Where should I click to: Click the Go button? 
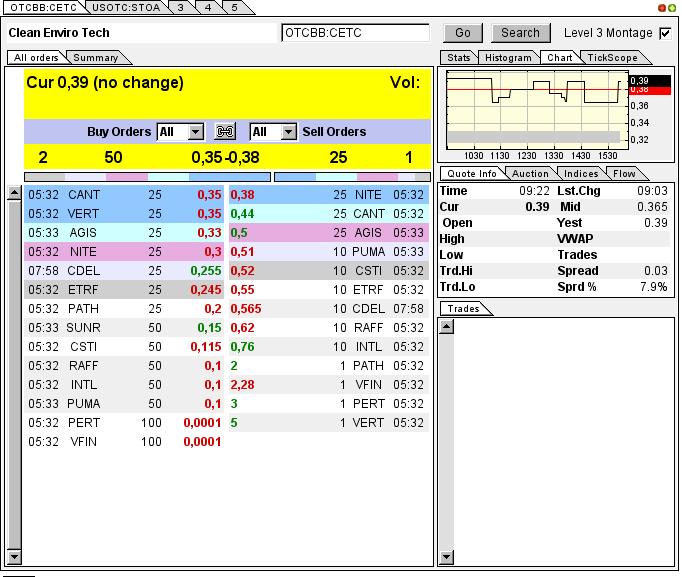pyautogui.click(x=463, y=33)
